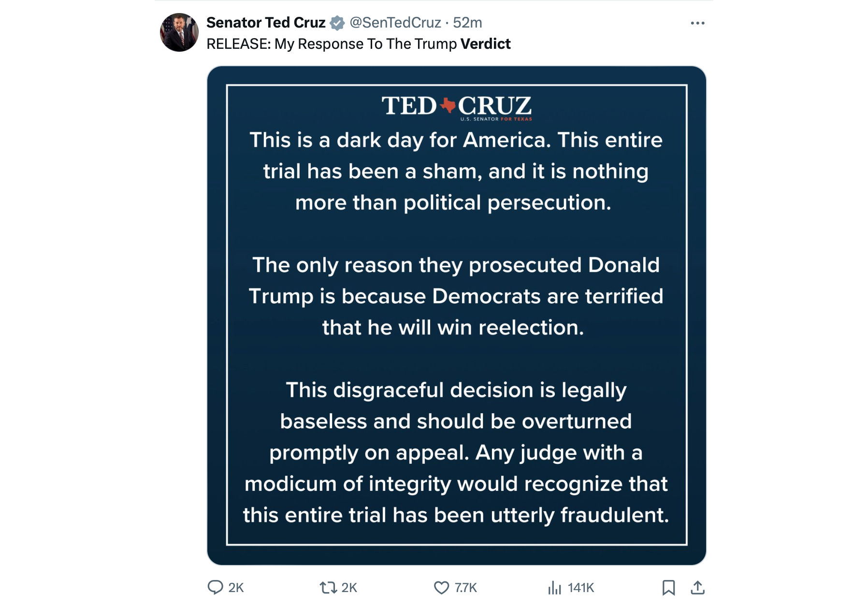Click the reply speech bubble icon
Viewport: 868px width, 608px height.
(x=215, y=587)
